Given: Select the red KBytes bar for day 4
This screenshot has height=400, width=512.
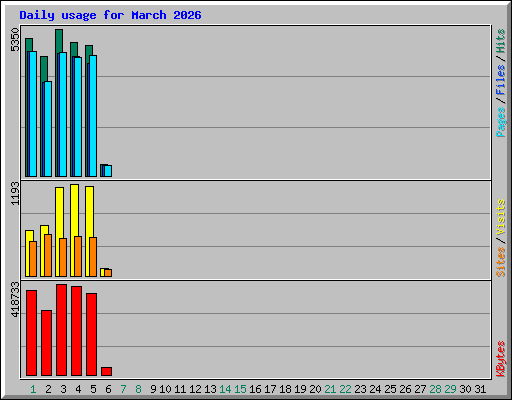Looking at the screenshot, I should tap(76, 331).
